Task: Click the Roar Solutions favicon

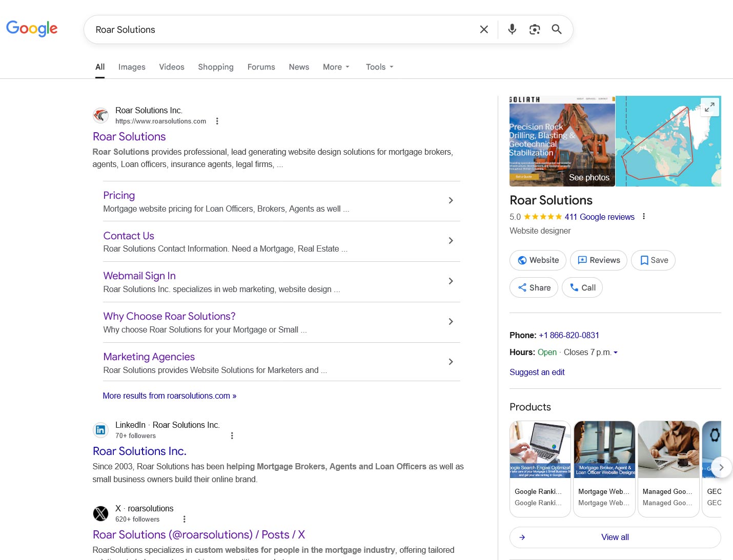Action: click(x=100, y=115)
